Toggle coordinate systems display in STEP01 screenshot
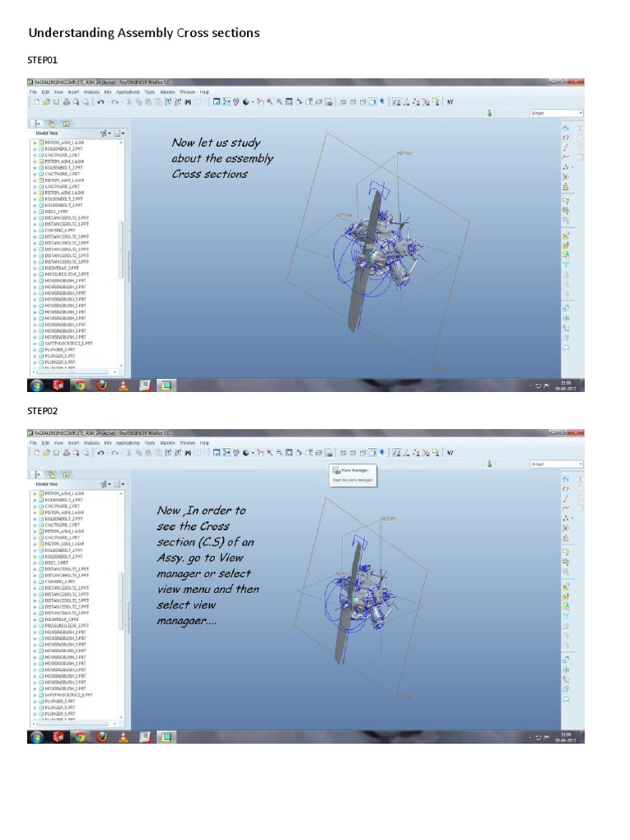Image resolution: width=630 pixels, height=840 pixels. pos(426,102)
